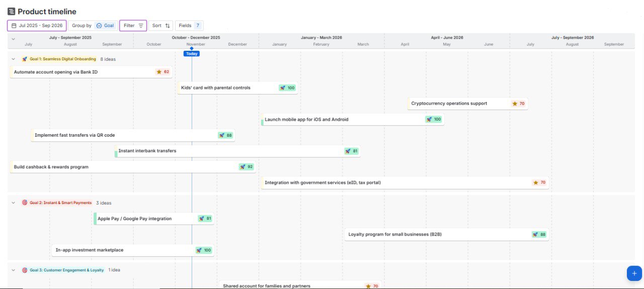This screenshot has height=289, width=644.
Task: Click the Today timeline marker
Action: pos(192,53)
